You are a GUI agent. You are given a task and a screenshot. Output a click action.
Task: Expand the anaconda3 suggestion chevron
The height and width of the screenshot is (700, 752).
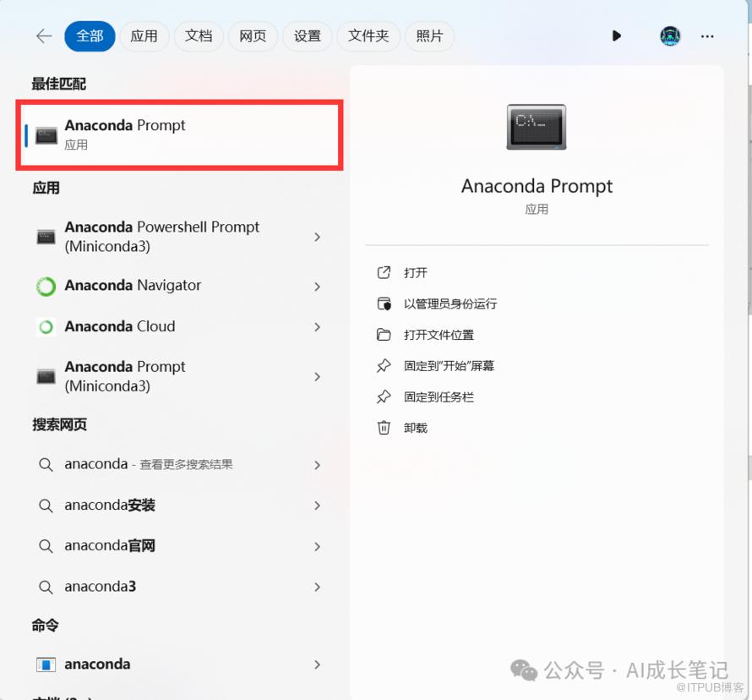click(317, 588)
